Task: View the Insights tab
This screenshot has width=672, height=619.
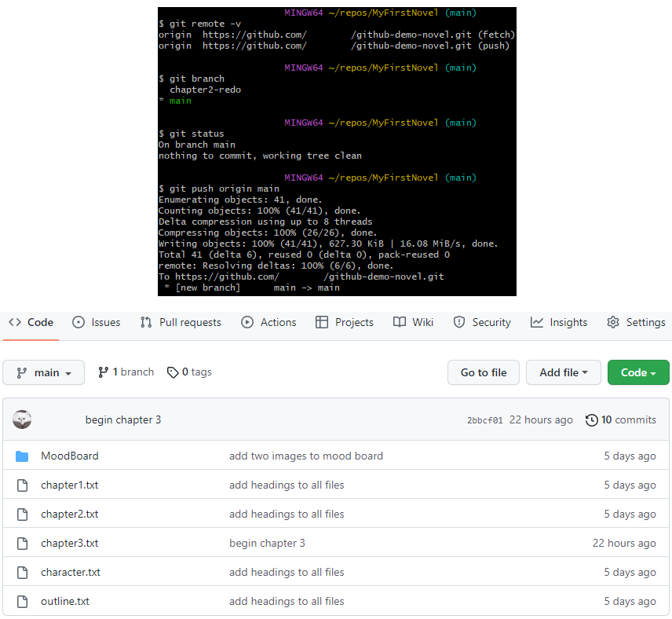Action: (559, 322)
